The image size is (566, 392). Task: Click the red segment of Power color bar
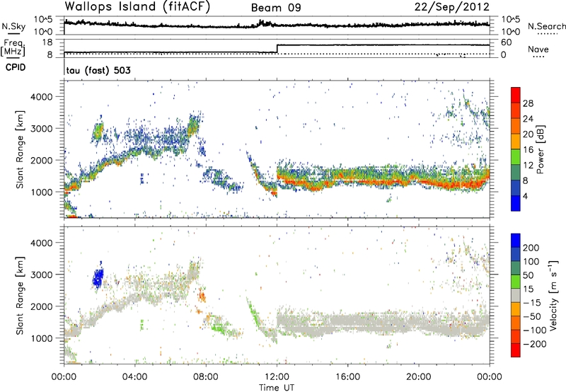tap(516, 95)
